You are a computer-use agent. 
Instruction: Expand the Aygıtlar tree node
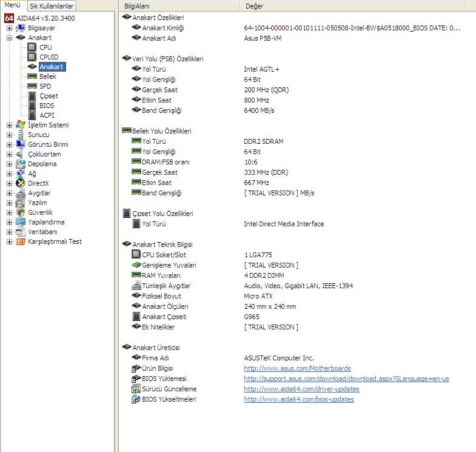coord(10,193)
